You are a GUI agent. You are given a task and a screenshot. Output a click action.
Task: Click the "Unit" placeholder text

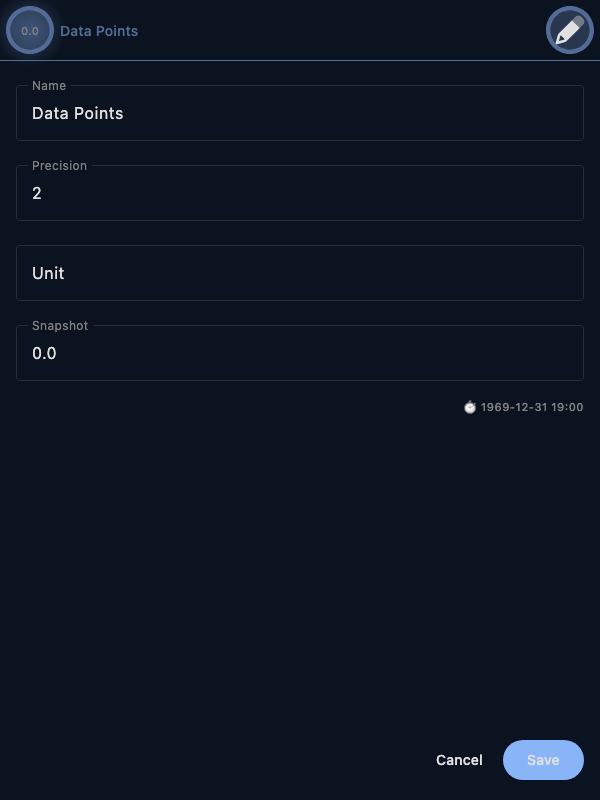48,273
